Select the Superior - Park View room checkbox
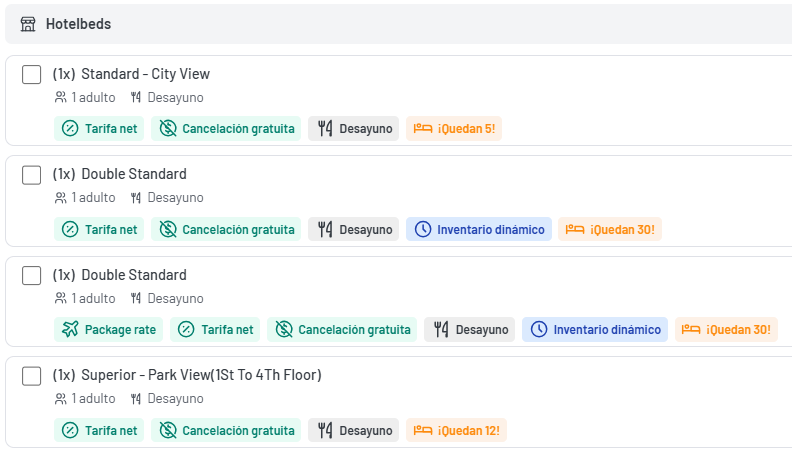Viewport: 792px width, 452px height. (31, 376)
